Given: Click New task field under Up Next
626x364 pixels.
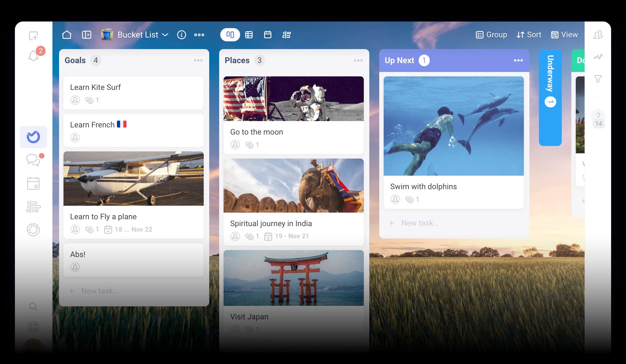Looking at the screenshot, I should 420,223.
